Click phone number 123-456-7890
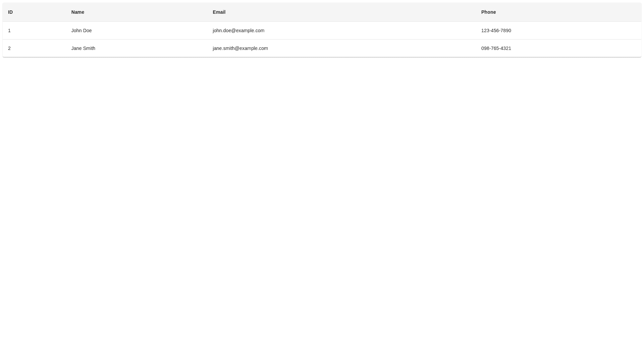This screenshot has width=644, height=362. click(x=496, y=31)
